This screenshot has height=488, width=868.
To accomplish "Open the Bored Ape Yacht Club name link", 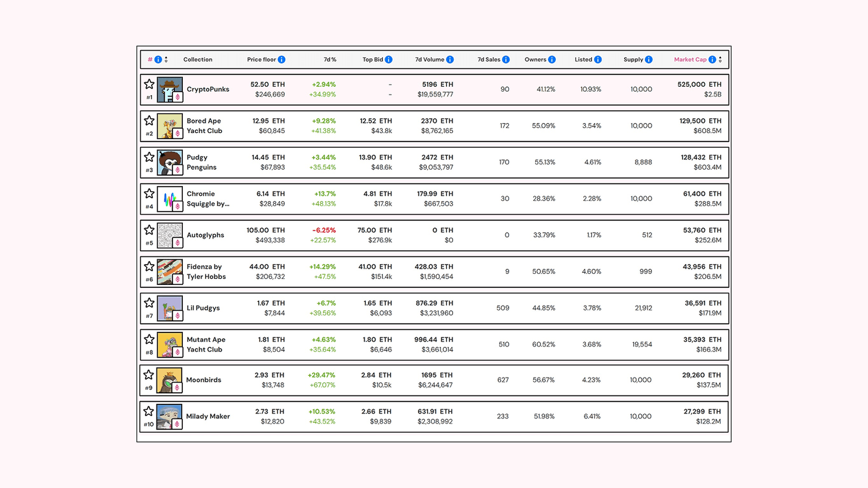I will (204, 126).
